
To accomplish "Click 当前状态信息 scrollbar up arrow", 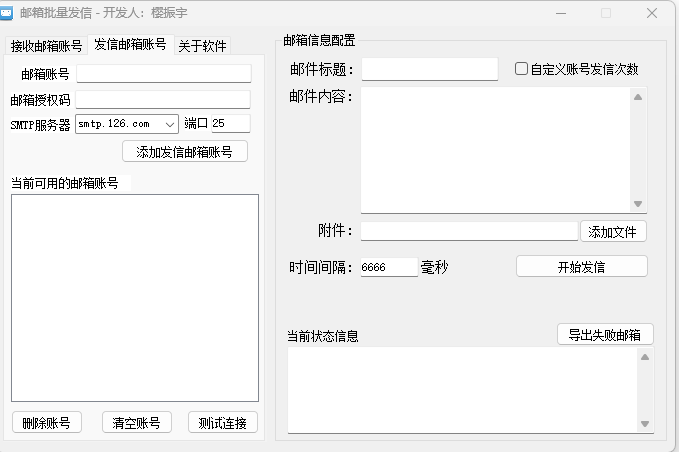I will coord(646,357).
